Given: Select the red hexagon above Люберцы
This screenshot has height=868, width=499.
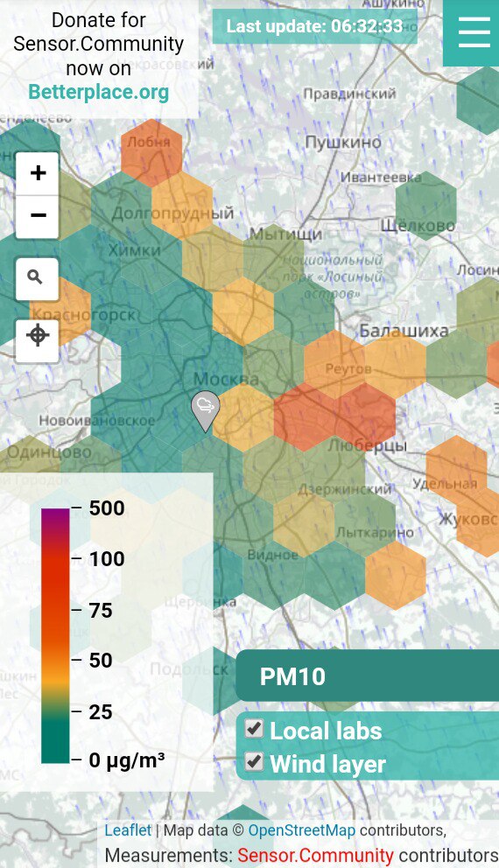Looking at the screenshot, I should pyautogui.click(x=365, y=418).
